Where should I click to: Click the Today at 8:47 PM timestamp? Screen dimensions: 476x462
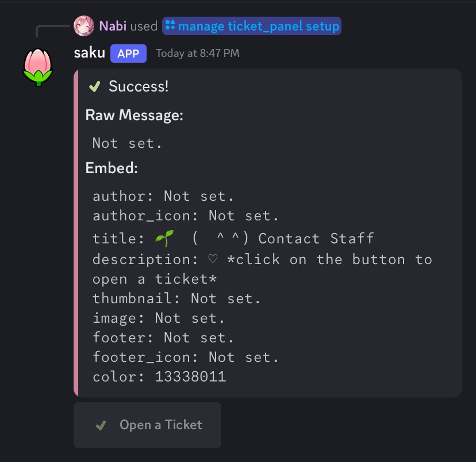point(197,54)
